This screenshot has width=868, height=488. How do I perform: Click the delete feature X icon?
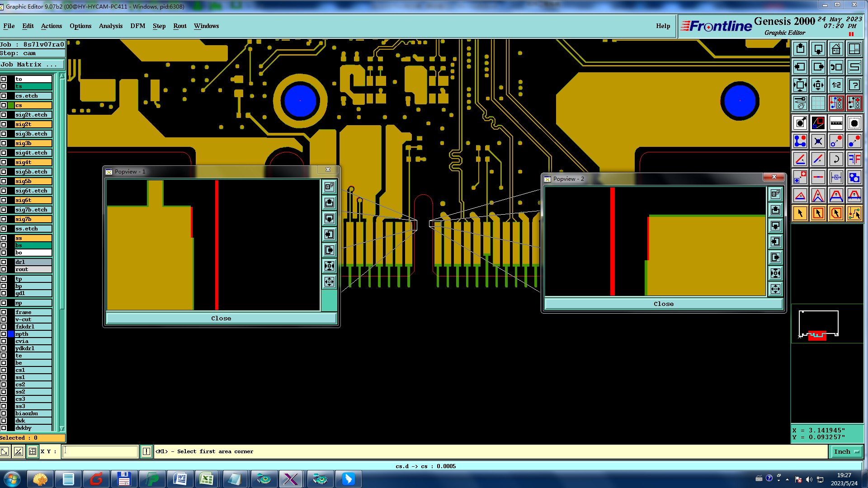click(x=818, y=141)
